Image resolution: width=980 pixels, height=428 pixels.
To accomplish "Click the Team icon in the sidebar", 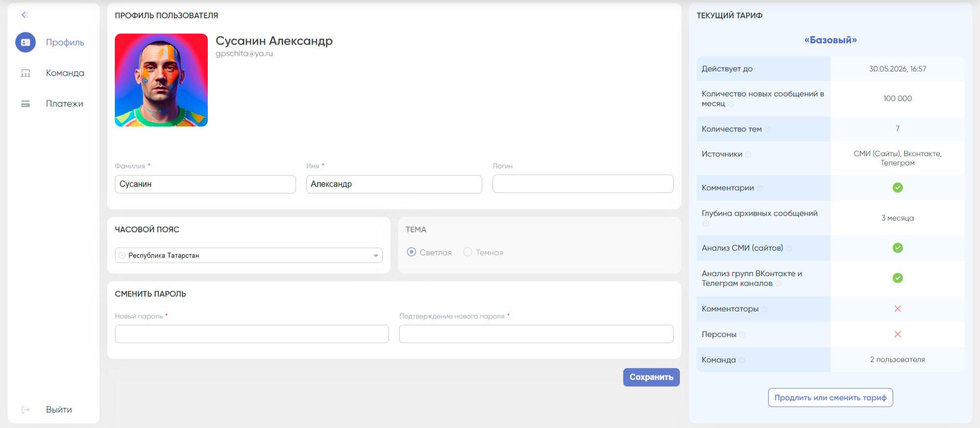I will click(26, 73).
